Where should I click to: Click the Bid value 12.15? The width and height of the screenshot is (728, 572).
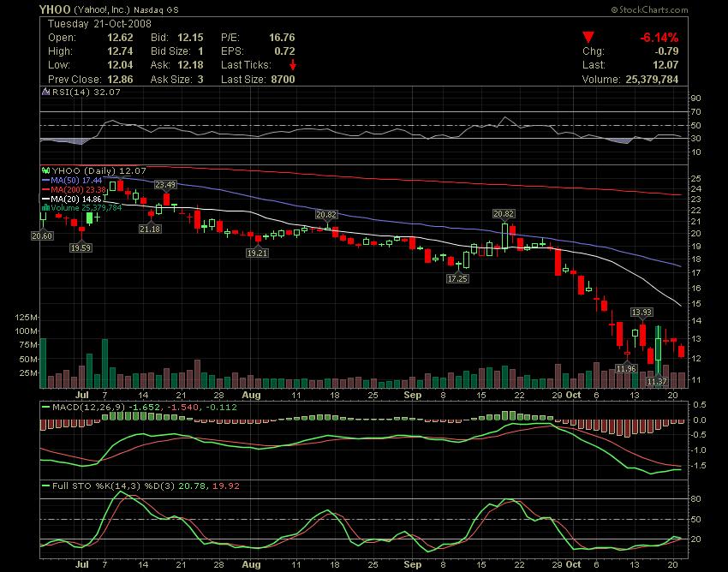pyautogui.click(x=190, y=38)
